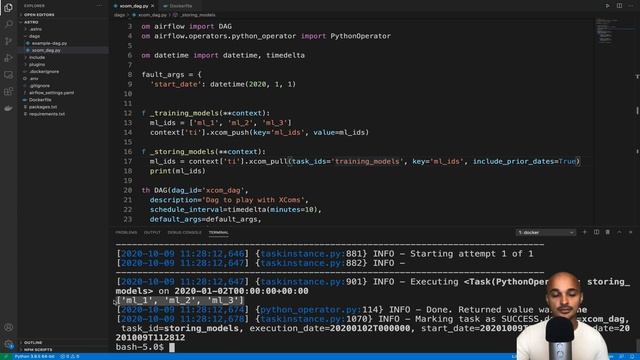Click the bash-5.0$ terminal prompt
This screenshot has width=640, height=360.
coord(140,347)
